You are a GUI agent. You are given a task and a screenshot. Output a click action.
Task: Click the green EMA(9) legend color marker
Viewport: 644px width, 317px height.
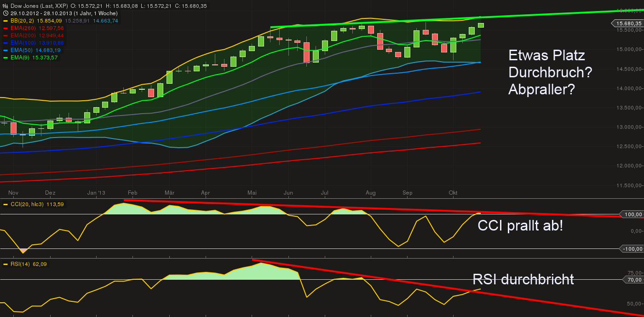click(x=6, y=58)
